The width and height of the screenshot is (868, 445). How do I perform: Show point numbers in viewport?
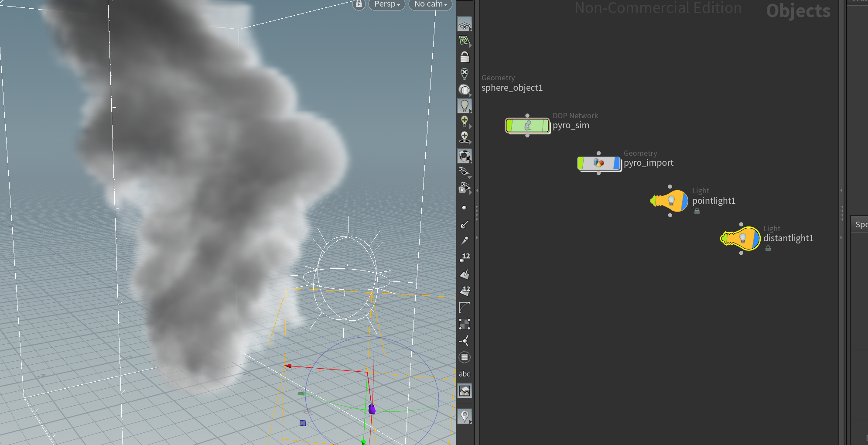click(x=465, y=257)
